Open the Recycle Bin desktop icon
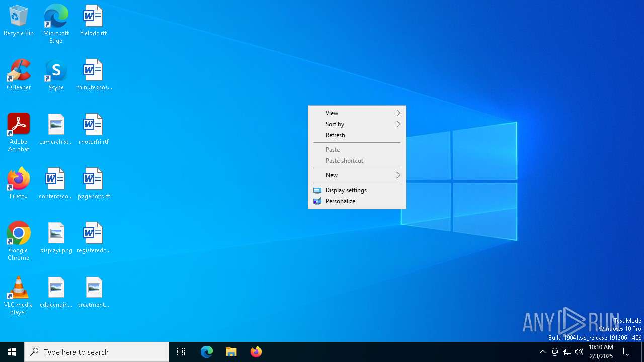644x362 pixels. [19, 21]
